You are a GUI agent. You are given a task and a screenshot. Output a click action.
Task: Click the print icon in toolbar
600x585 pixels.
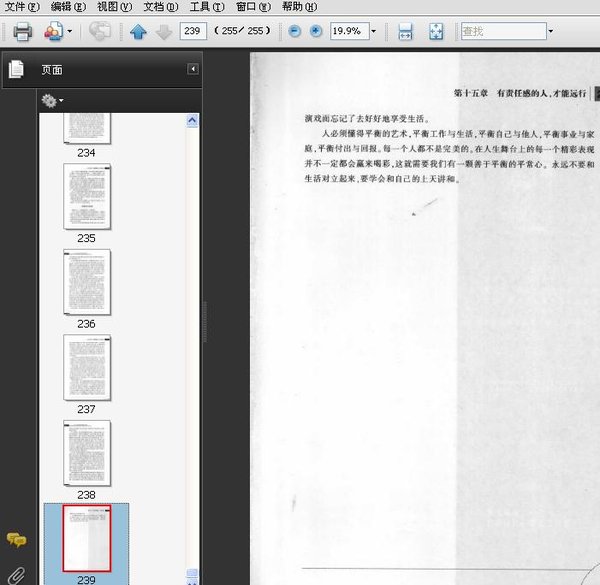[x=23, y=31]
